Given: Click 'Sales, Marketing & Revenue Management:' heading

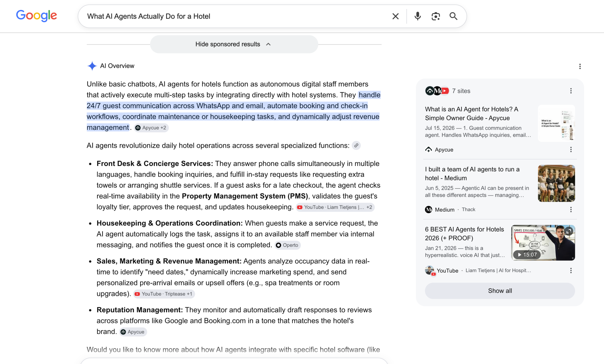Looking at the screenshot, I should pos(169,261).
